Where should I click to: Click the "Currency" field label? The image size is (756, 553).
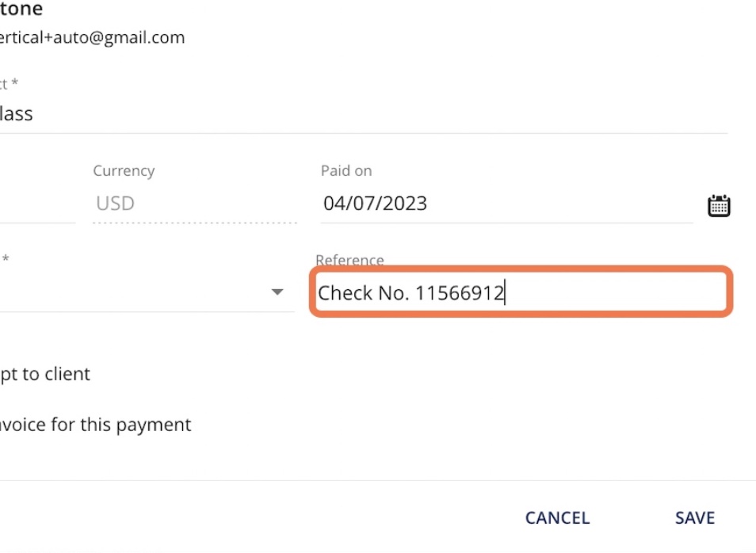coord(124,171)
